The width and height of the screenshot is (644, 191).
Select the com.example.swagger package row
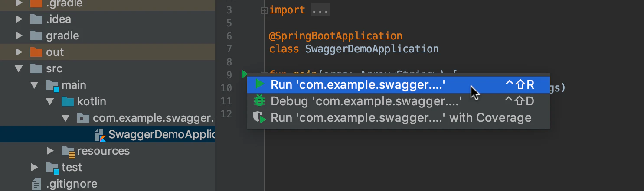click(108, 118)
